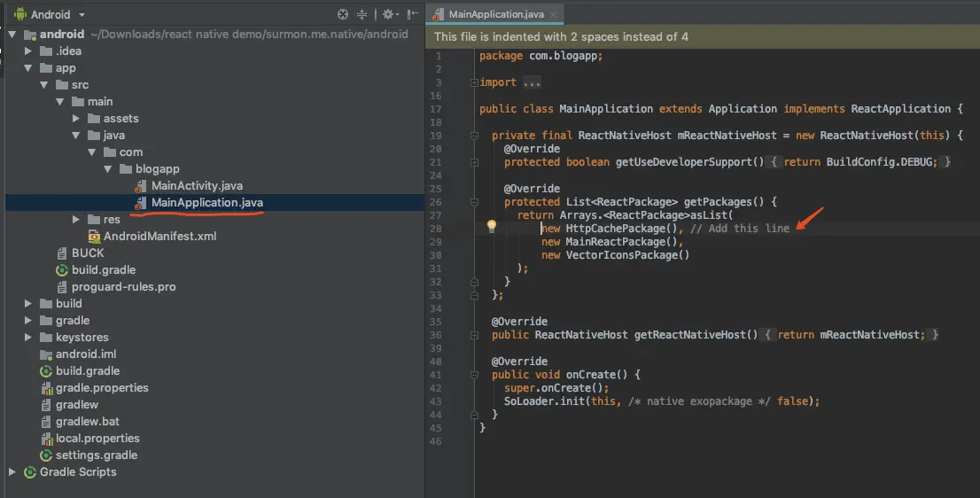
Task: Select proguard-rules.pro file
Action: pos(124,287)
